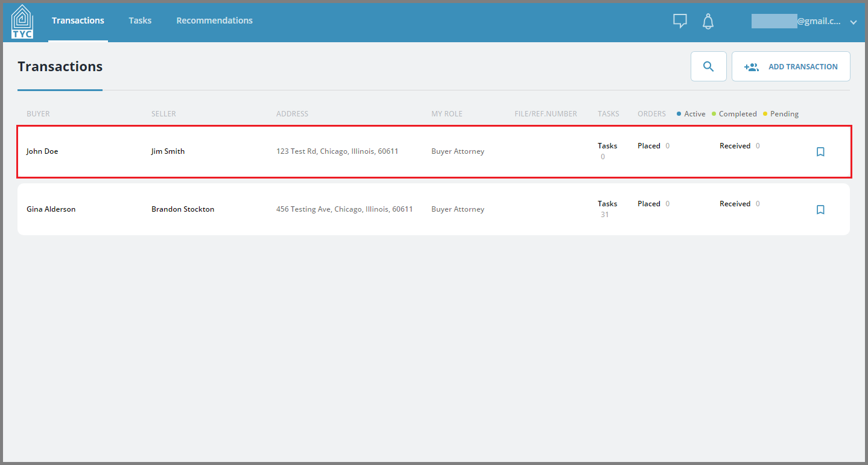
Task: Open the Recommendations tab
Action: pyautogui.click(x=214, y=20)
